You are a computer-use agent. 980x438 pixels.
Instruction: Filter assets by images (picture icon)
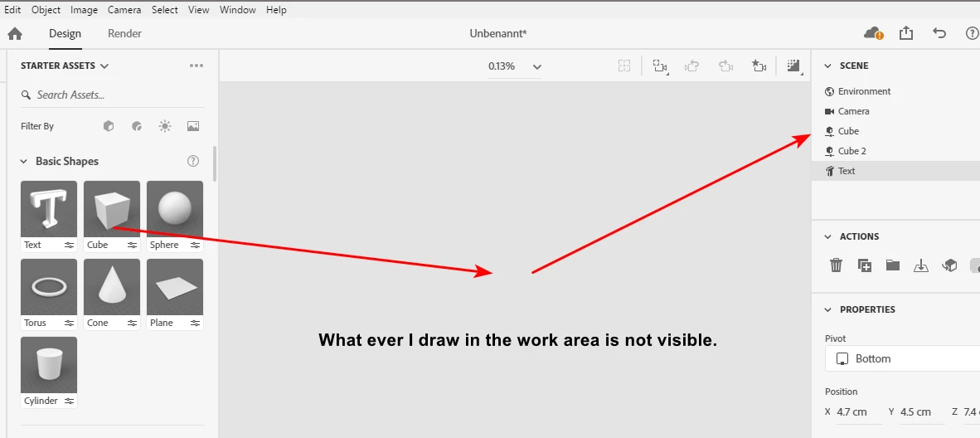pyautogui.click(x=193, y=126)
